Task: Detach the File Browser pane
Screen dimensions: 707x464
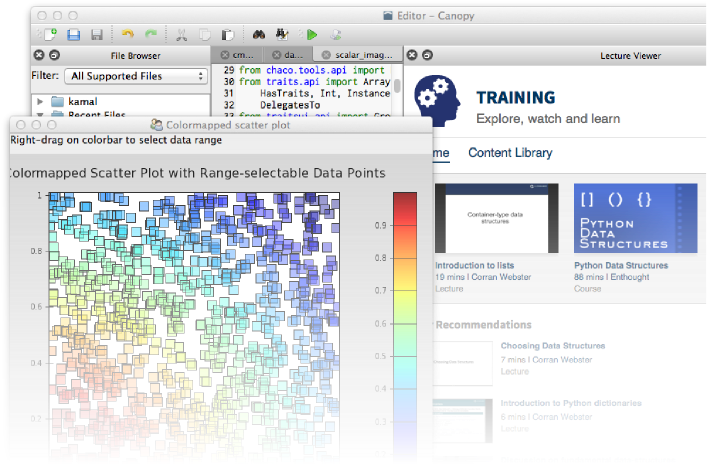Action: pos(54,55)
